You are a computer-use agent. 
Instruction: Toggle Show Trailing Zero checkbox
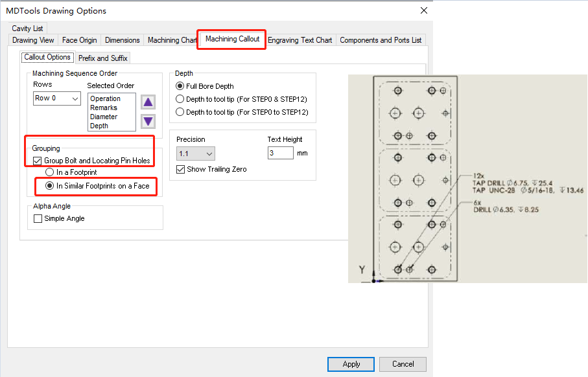pyautogui.click(x=180, y=169)
